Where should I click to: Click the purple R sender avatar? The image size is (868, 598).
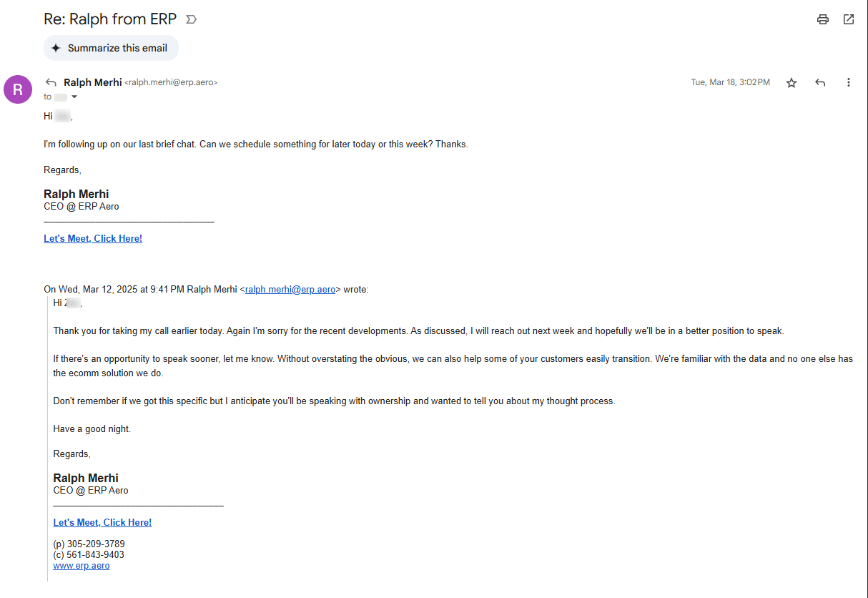(18, 89)
